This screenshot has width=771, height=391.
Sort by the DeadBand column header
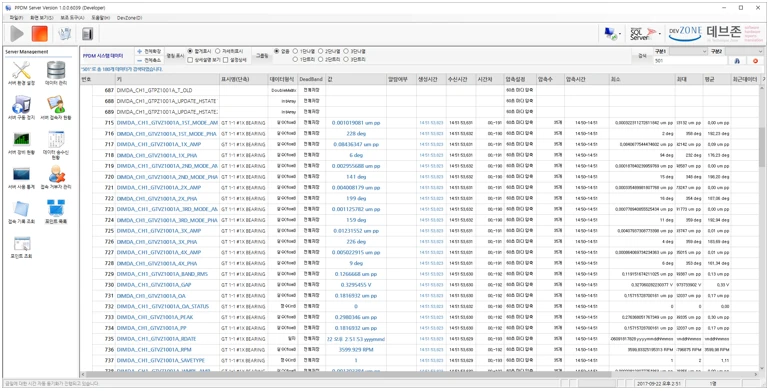pos(311,79)
